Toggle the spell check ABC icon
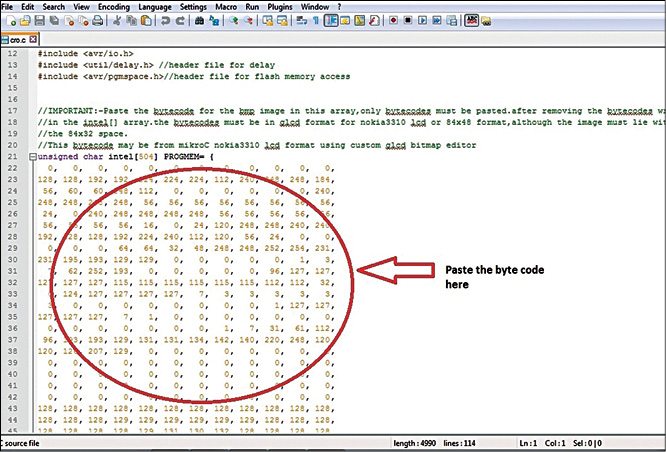666x452 pixels. [471, 20]
